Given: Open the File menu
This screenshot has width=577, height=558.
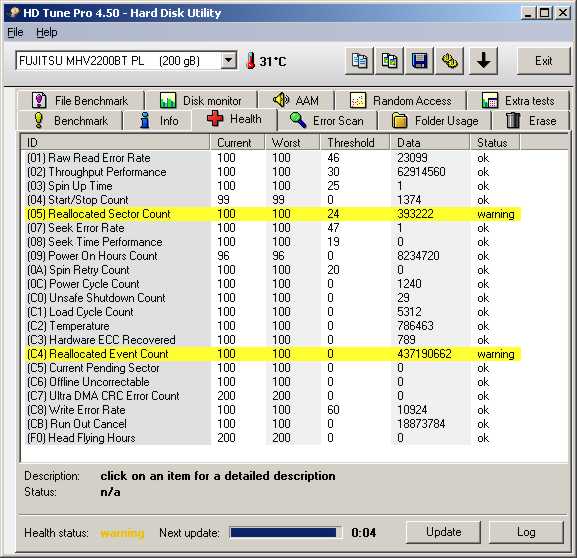Looking at the screenshot, I should (15, 32).
